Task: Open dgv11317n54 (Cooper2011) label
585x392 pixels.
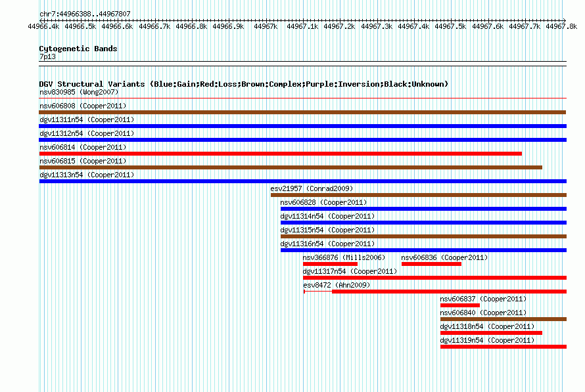Action: pyautogui.click(x=350, y=271)
